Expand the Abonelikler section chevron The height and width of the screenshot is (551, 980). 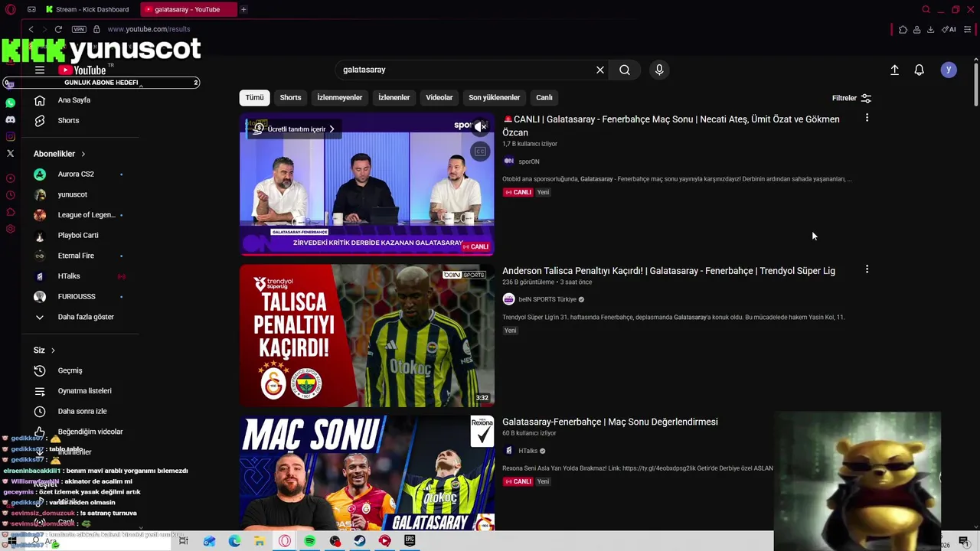83,154
